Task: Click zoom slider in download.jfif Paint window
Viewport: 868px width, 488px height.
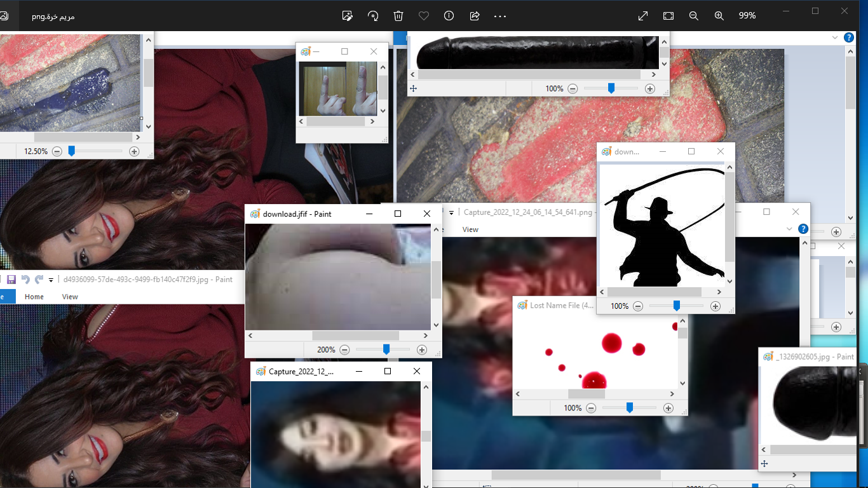Action: click(386, 349)
